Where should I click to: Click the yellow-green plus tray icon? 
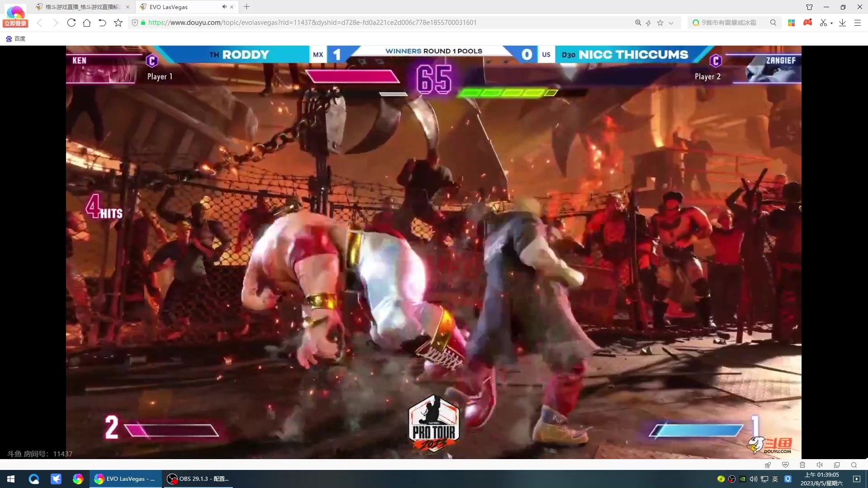721,479
